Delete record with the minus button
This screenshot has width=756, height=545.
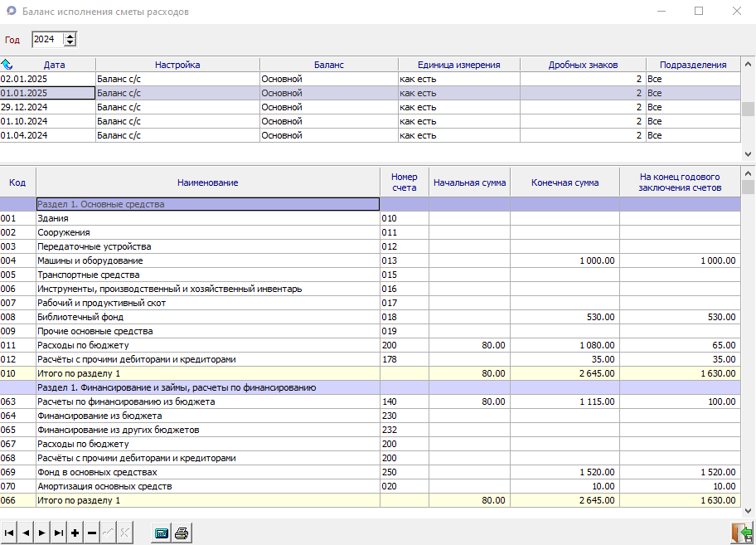92,533
